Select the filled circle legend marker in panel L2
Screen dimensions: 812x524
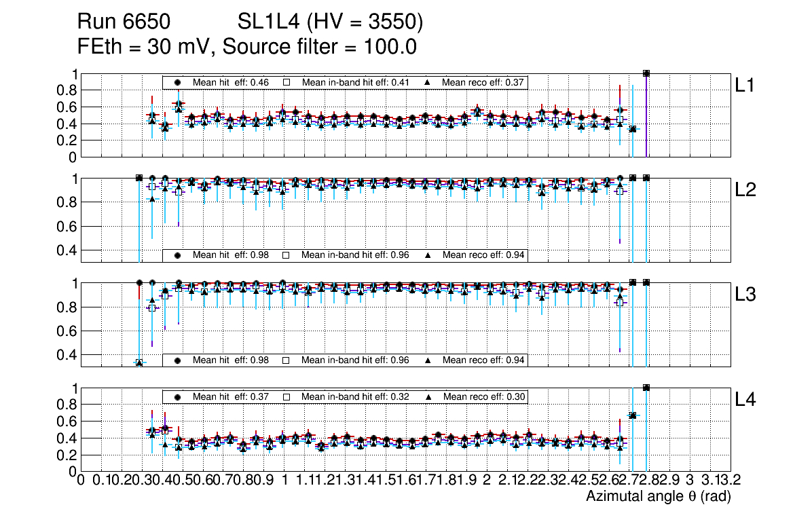[177, 255]
